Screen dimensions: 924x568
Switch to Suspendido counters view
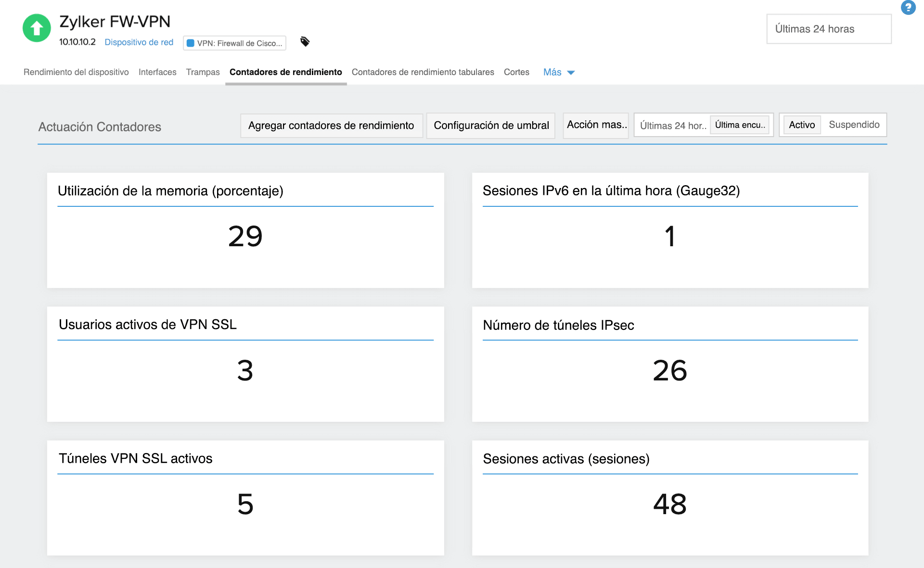point(854,125)
